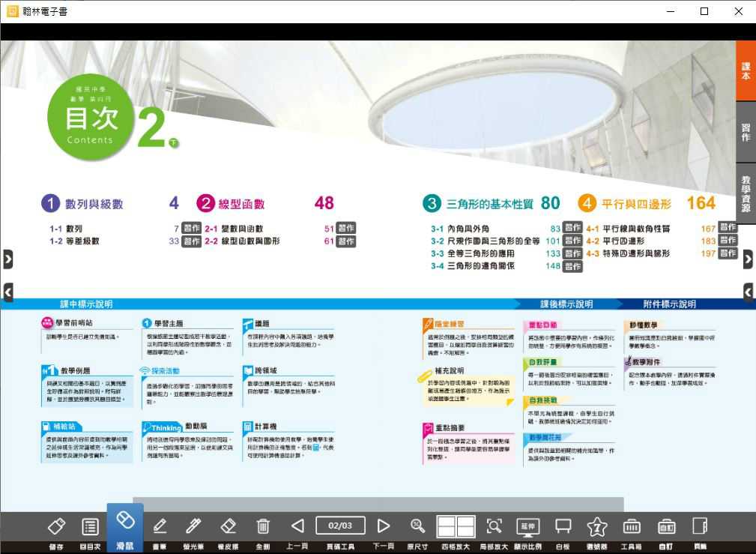Click the 四格放大 four-grid zoom icon
Image resolution: width=756 pixels, height=554 pixels.
456,526
